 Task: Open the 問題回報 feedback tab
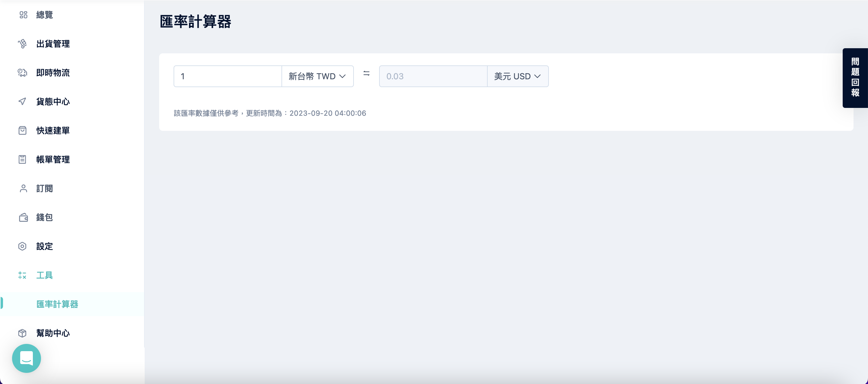pos(855,78)
